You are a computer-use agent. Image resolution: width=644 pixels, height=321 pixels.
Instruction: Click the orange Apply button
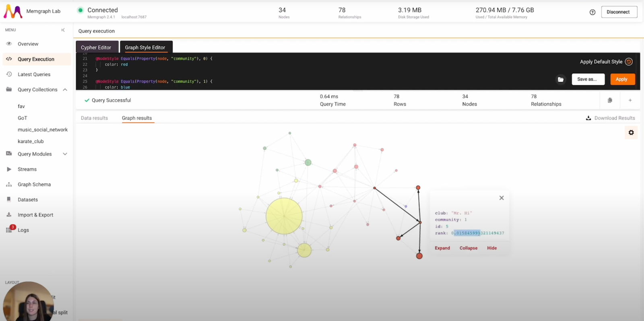(622, 79)
